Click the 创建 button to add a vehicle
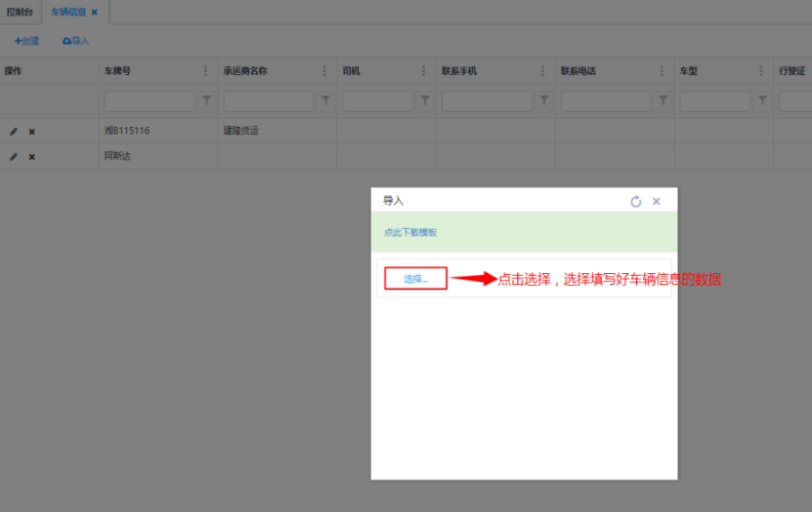 [x=27, y=41]
